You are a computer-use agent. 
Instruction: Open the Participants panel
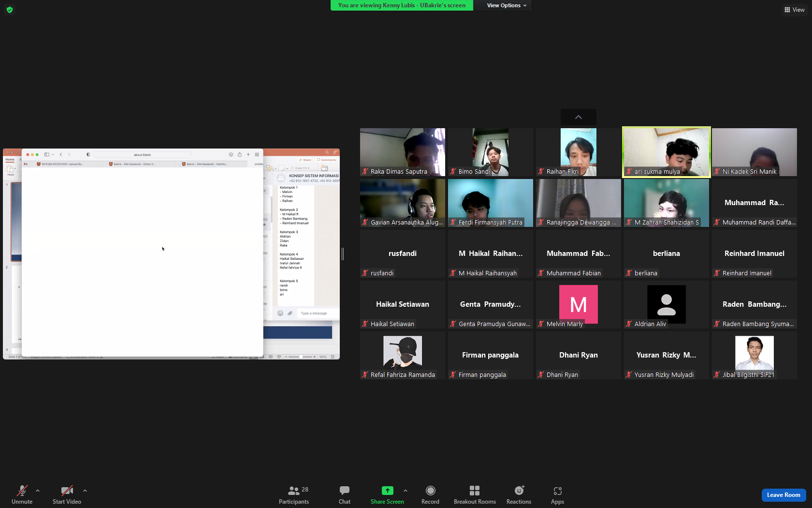[x=294, y=494]
